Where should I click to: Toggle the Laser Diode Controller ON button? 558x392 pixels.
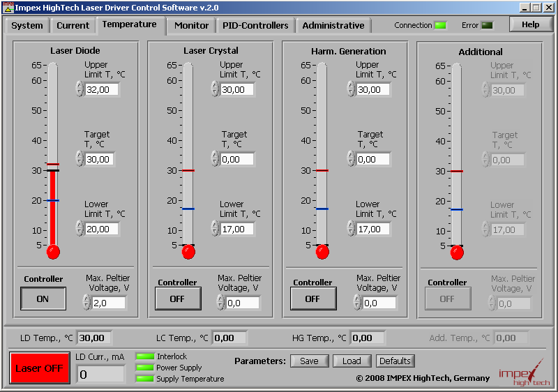tap(43, 299)
